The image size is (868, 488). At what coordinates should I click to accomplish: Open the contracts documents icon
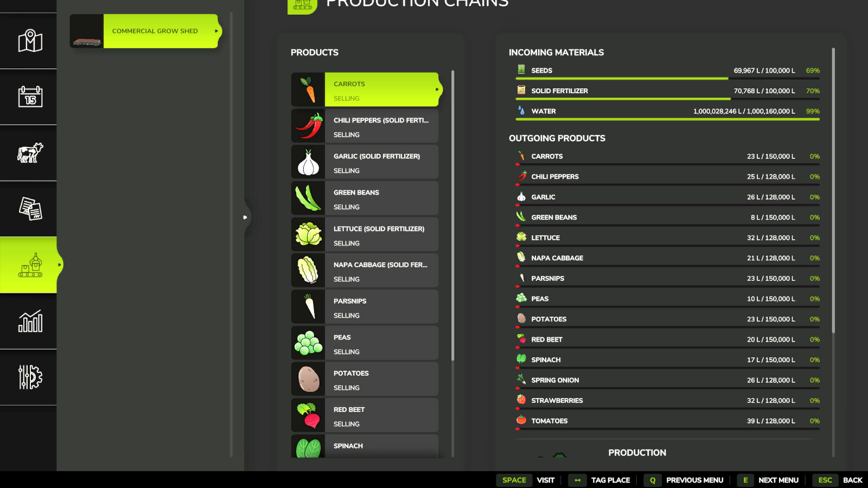click(x=30, y=209)
